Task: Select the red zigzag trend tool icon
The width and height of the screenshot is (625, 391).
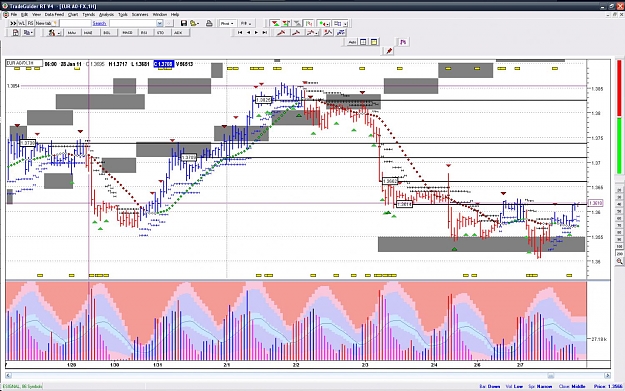Action: pos(328,33)
